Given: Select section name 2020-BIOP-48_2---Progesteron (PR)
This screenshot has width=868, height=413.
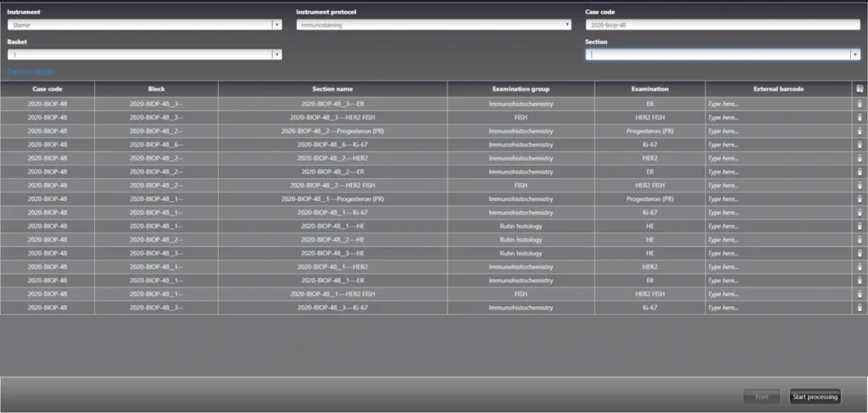Looking at the screenshot, I should tap(332, 131).
